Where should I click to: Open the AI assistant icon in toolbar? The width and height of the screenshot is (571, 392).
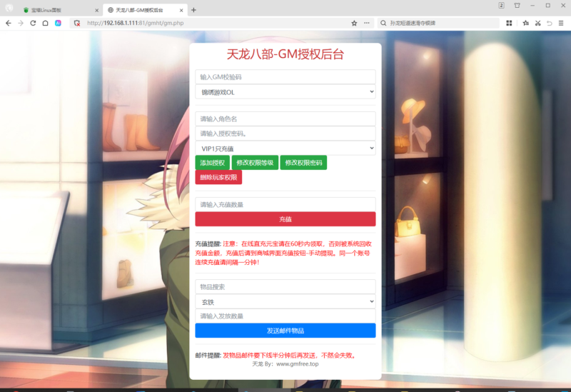pos(59,23)
